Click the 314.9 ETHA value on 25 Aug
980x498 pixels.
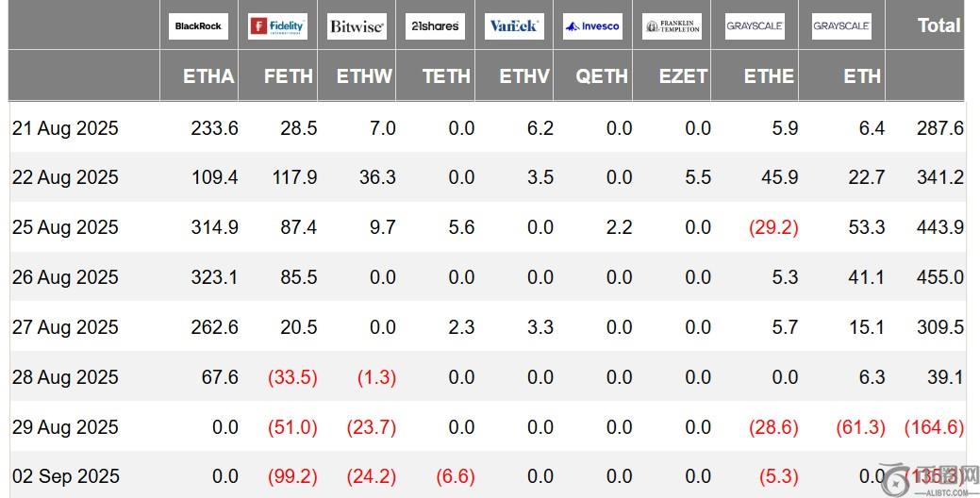214,226
